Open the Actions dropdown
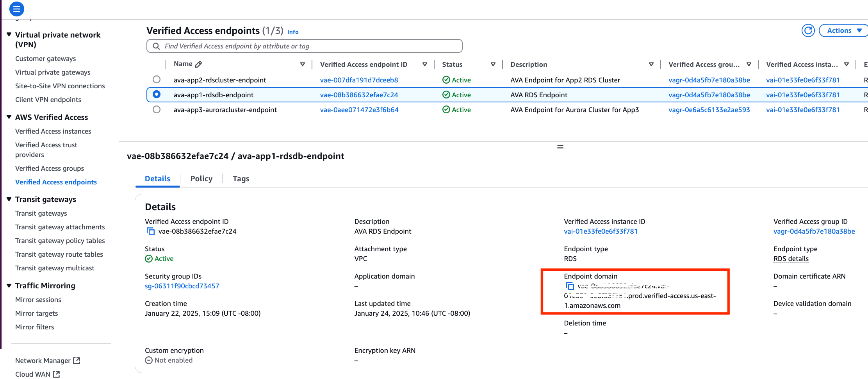Image resolution: width=868 pixels, height=379 pixels. point(844,30)
